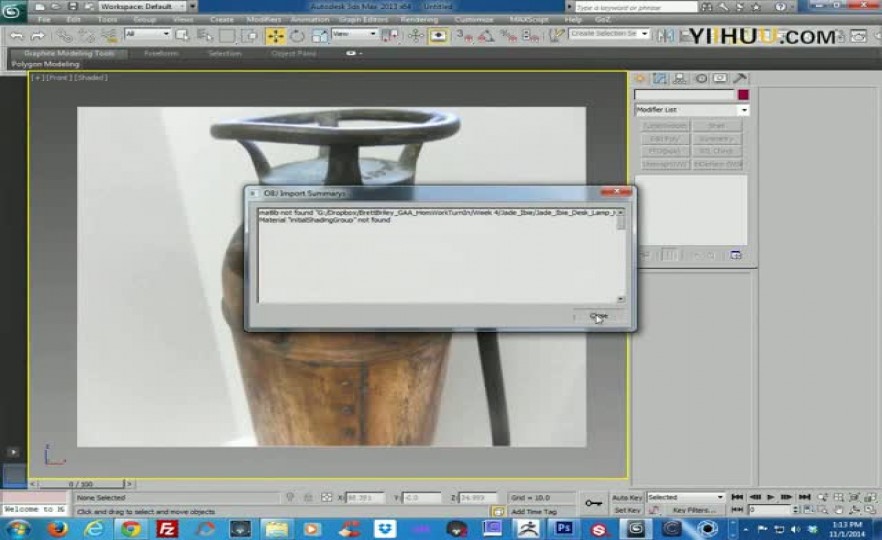Activate the Select and Scale tool
Viewport: 882px width, 540px height.
coord(319,36)
